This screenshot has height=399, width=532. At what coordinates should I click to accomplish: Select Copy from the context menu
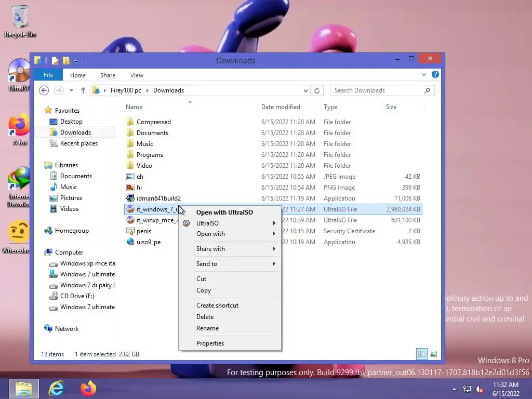[x=230, y=290]
